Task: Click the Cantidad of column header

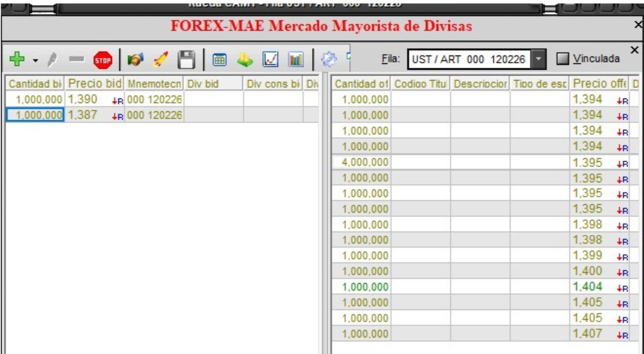Action: [361, 84]
